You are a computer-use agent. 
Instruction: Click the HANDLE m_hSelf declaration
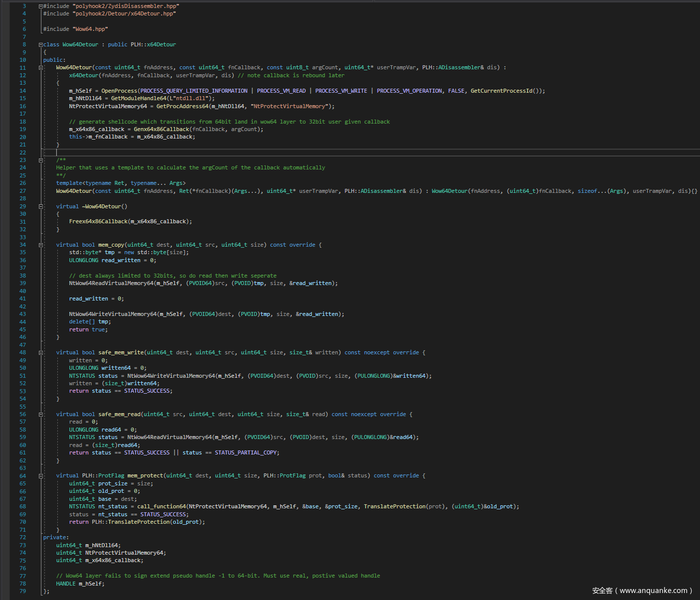click(x=80, y=584)
